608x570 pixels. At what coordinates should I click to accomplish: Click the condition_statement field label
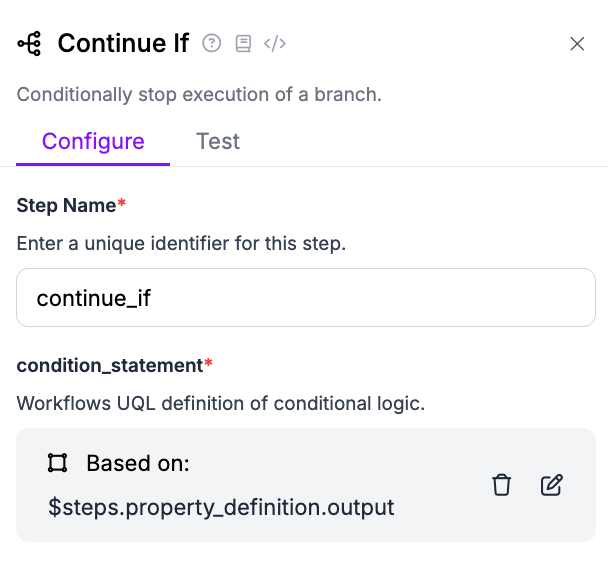coord(109,365)
